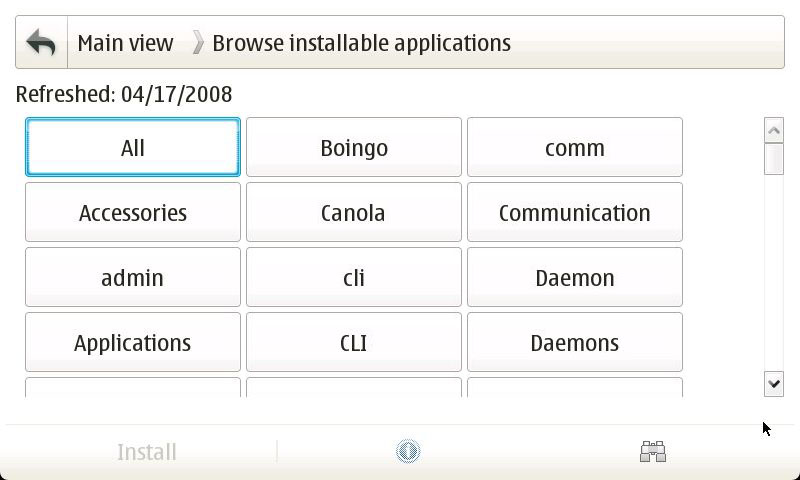Open the admin category
Image resolution: width=800 pixels, height=480 pixels.
click(133, 278)
